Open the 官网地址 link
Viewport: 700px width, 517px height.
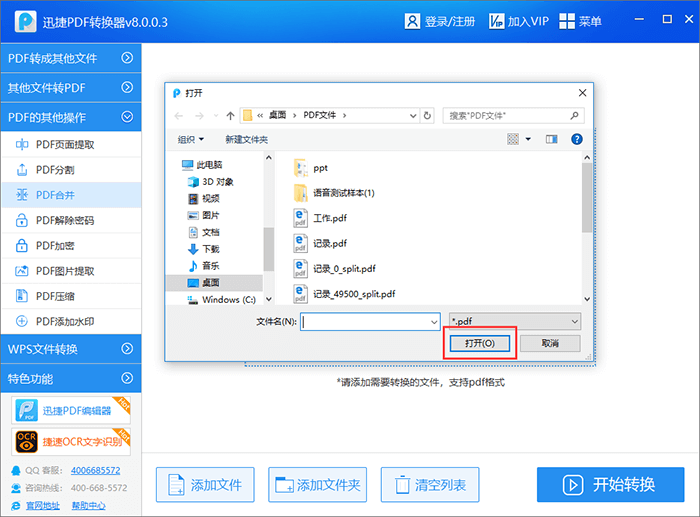click(42, 505)
